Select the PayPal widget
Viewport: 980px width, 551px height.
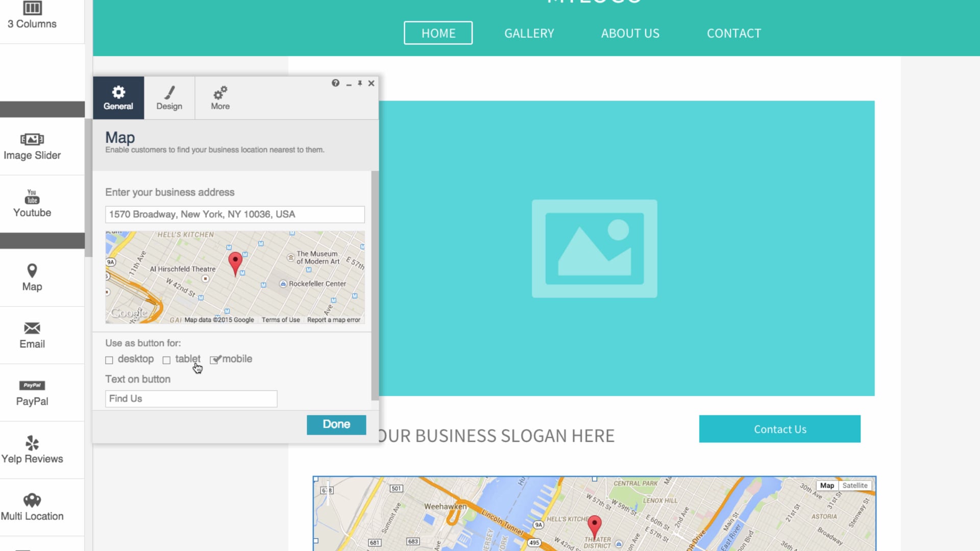(x=32, y=393)
